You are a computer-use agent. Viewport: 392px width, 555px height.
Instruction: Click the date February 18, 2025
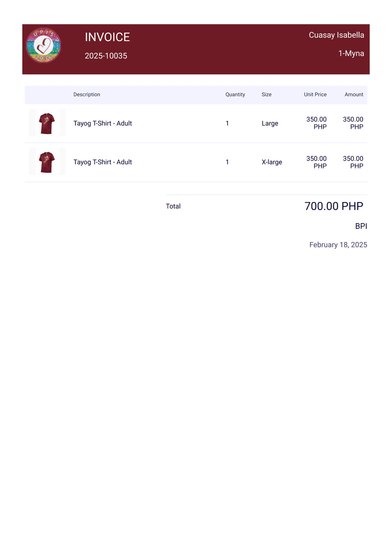(x=338, y=245)
